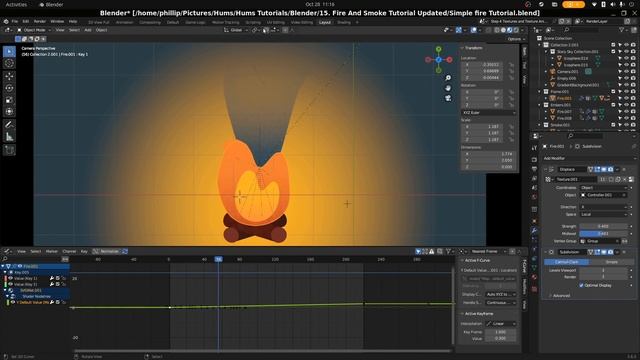Click the current frame marker in timeline
The image size is (640, 360).
point(219,259)
